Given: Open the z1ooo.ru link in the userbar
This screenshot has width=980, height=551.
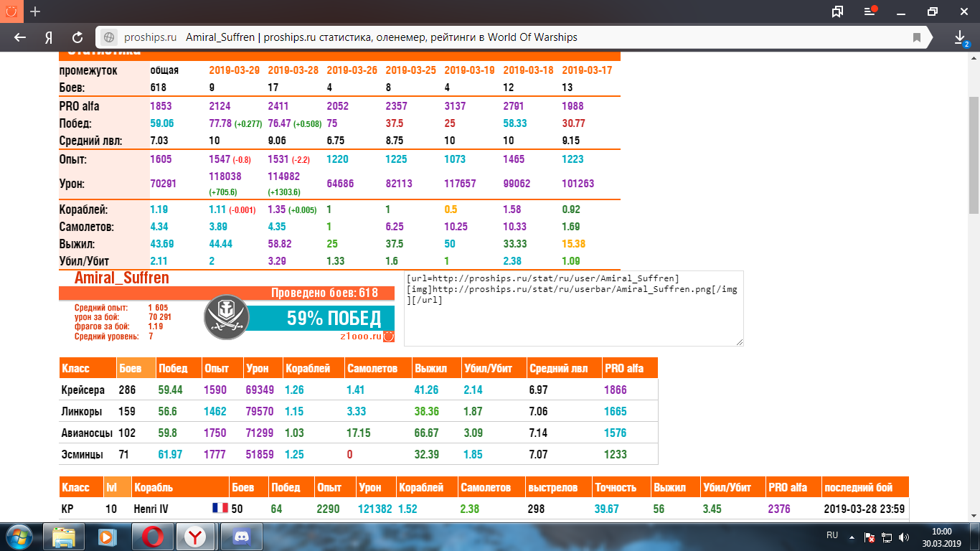Looking at the screenshot, I should point(361,336).
